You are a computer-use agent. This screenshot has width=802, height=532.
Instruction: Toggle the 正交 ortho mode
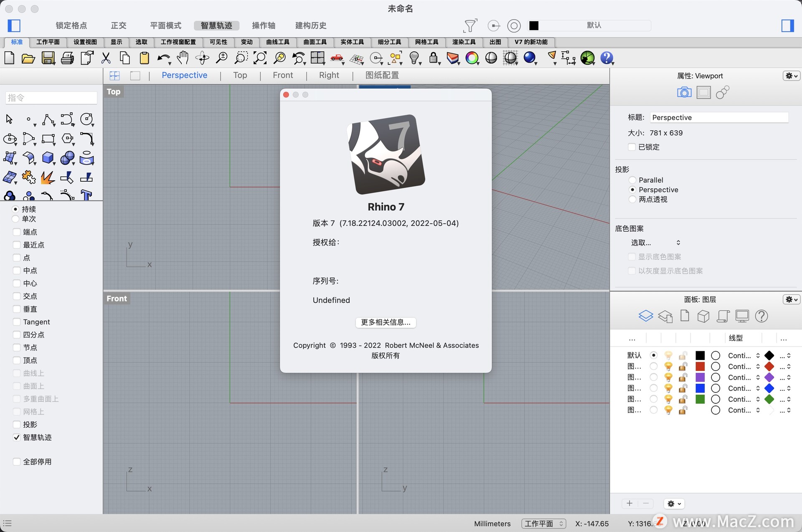pos(119,25)
